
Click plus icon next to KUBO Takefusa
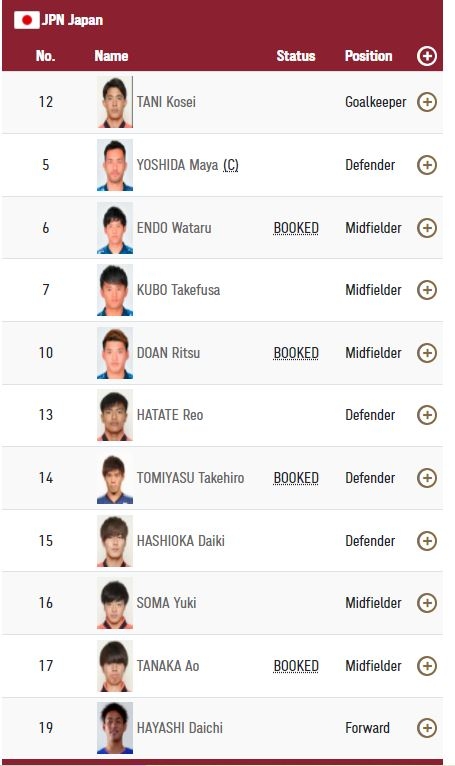coord(427,290)
